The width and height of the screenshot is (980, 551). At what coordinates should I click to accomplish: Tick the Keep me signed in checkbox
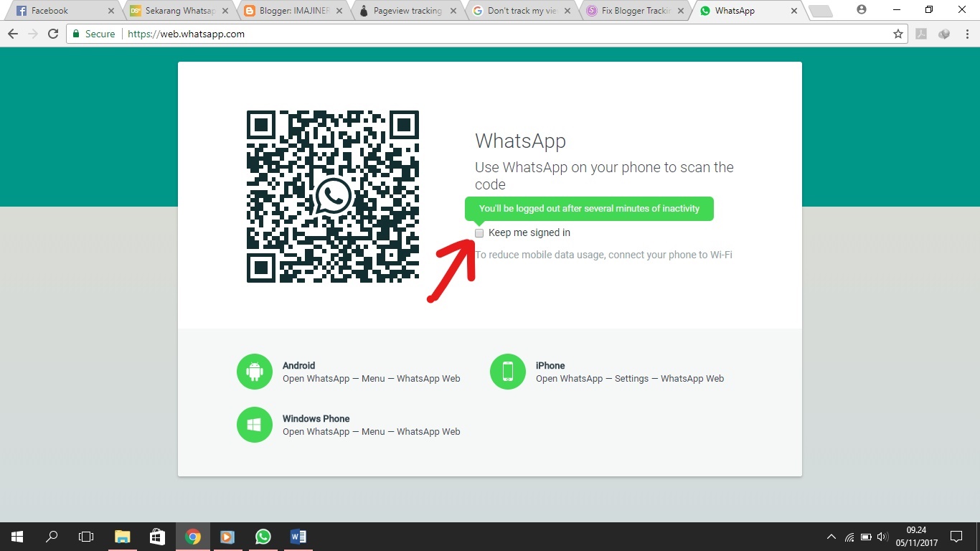[479, 233]
